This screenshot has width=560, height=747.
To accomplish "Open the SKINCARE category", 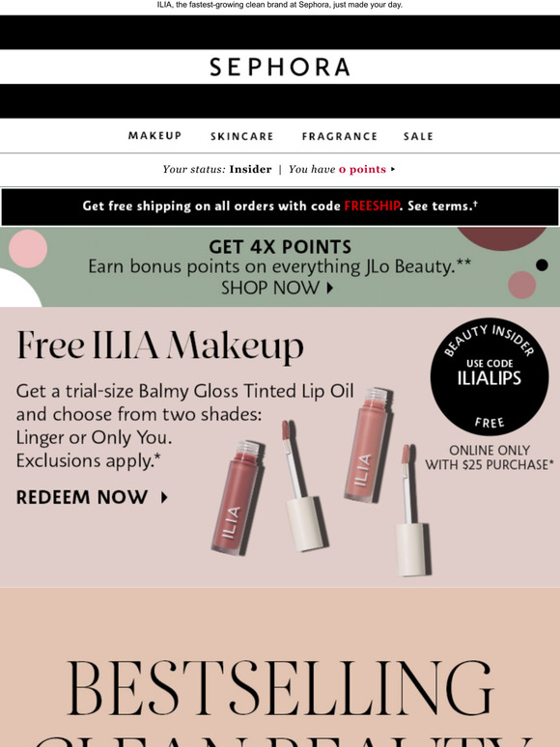I will click(242, 136).
